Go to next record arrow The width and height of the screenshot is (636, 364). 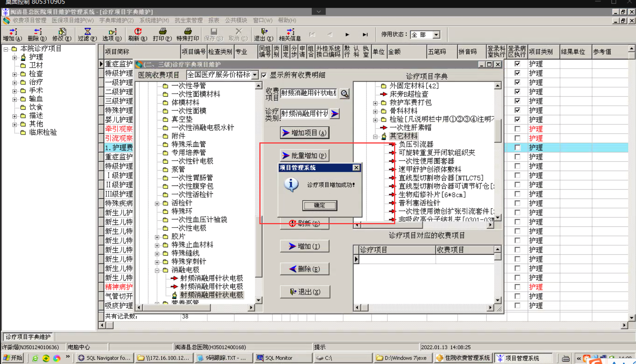pyautogui.click(x=347, y=35)
